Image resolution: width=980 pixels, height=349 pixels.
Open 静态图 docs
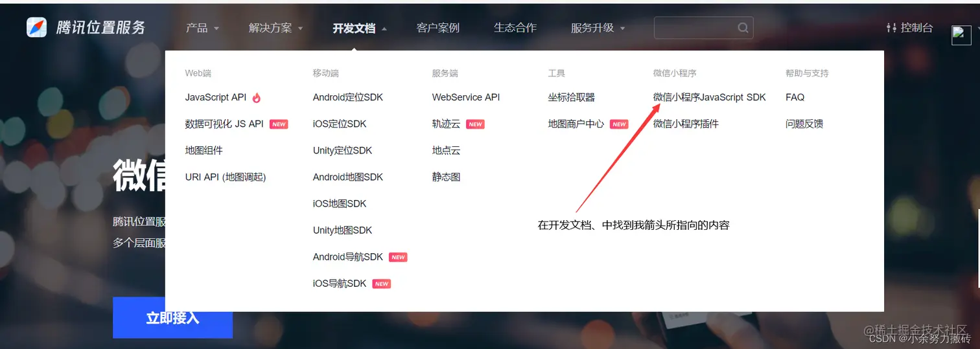click(x=446, y=177)
